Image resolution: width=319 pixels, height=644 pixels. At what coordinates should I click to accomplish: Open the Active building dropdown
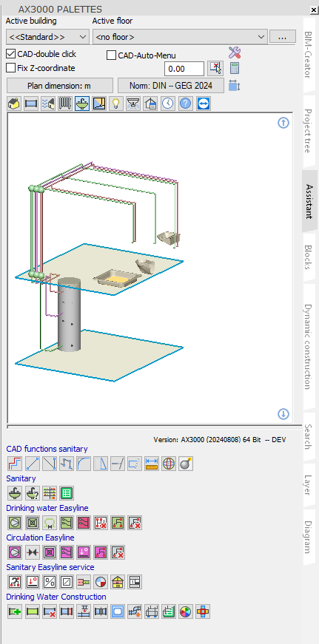tap(47, 36)
